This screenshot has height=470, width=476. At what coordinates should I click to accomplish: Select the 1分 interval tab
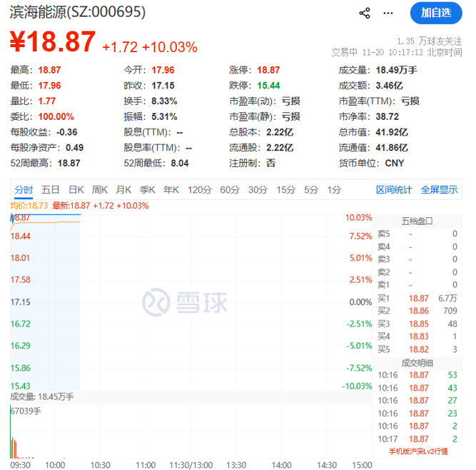point(334,189)
